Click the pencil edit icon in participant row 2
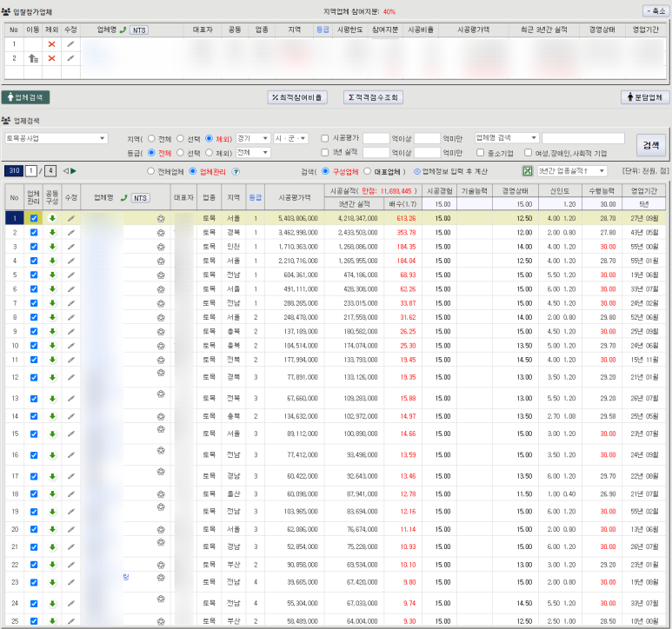 [70, 58]
